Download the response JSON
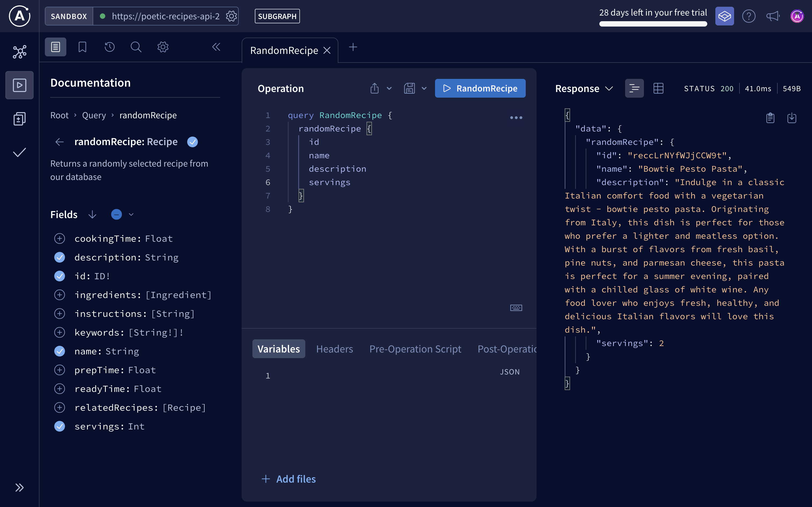 pyautogui.click(x=792, y=118)
